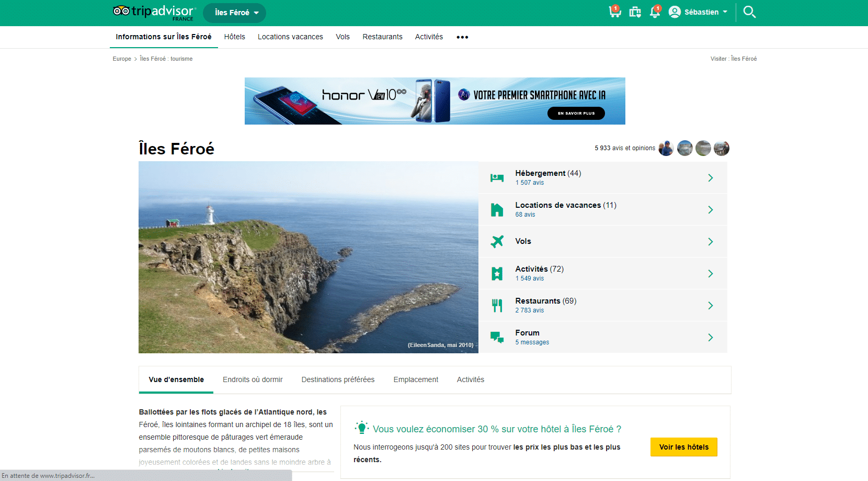The width and height of the screenshot is (868, 481).
Task: Expand the more options ellipsis menu
Action: (x=462, y=37)
